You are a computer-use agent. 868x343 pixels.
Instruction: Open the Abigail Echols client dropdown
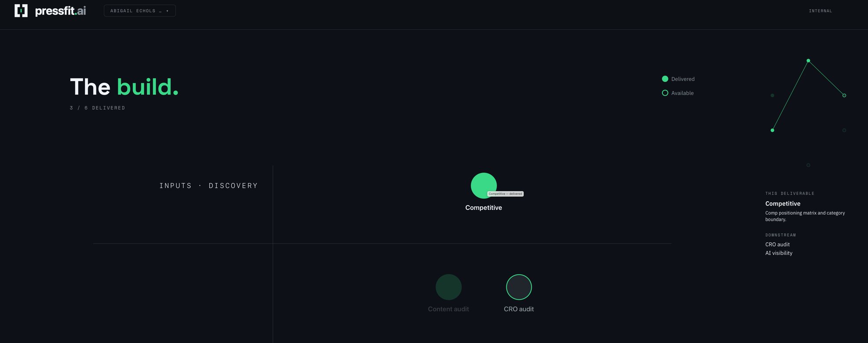tap(140, 11)
